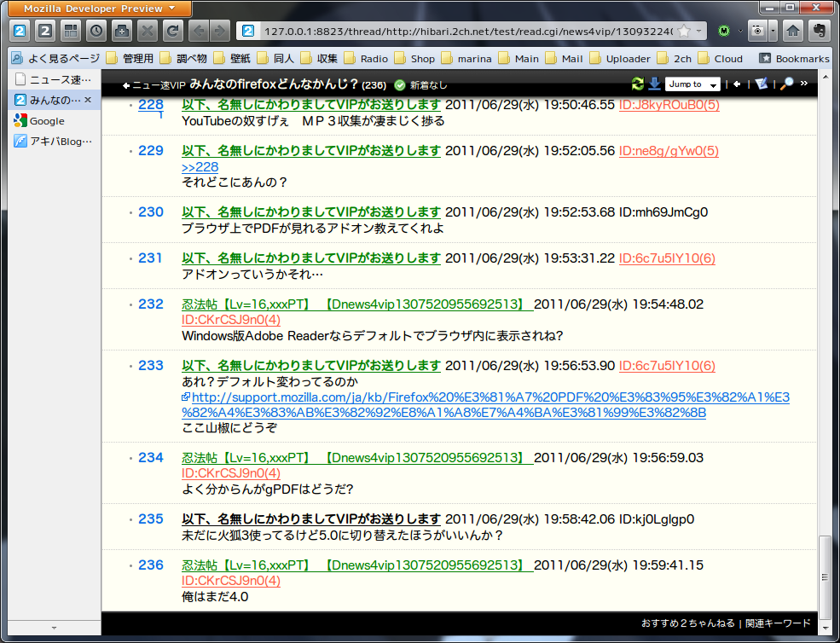Click the blue download arrow icon

tap(654, 84)
